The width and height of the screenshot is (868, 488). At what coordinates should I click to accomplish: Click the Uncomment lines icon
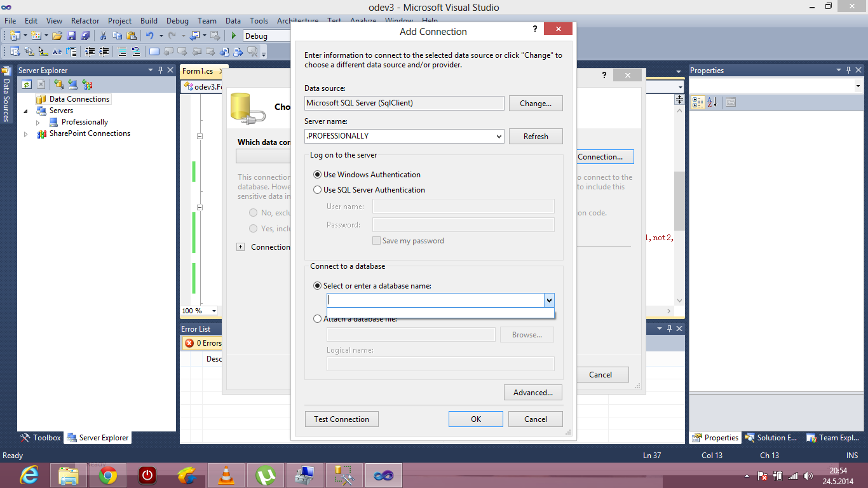point(135,51)
